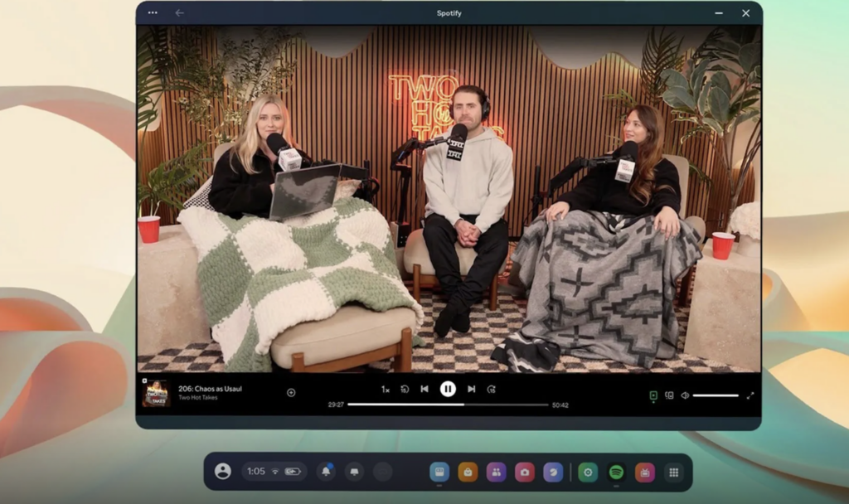Open notifications from the bell icon
The width and height of the screenshot is (849, 504).
pos(326,472)
